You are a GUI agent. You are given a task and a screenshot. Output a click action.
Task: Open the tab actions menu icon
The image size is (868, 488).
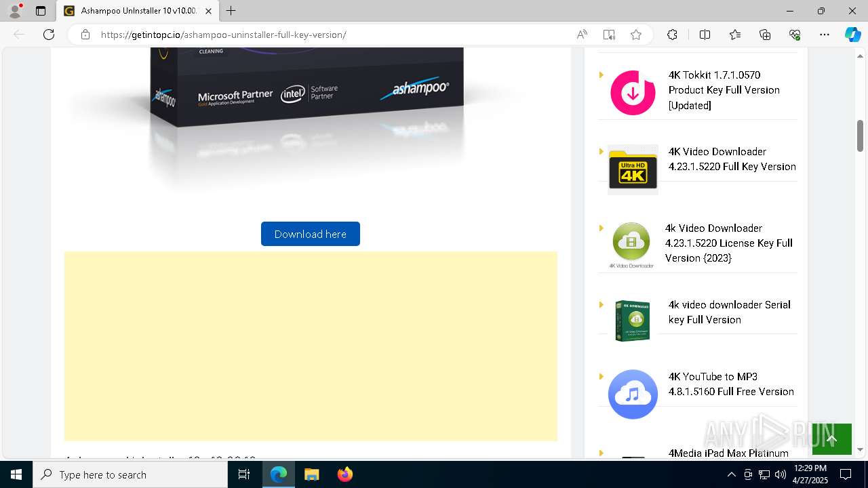point(41,11)
